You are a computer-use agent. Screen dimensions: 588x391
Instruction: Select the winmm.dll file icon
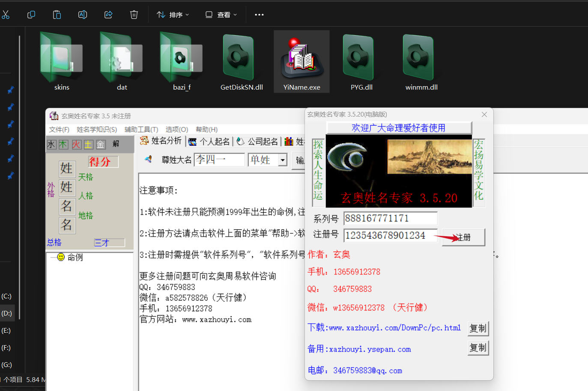pyautogui.click(x=418, y=58)
